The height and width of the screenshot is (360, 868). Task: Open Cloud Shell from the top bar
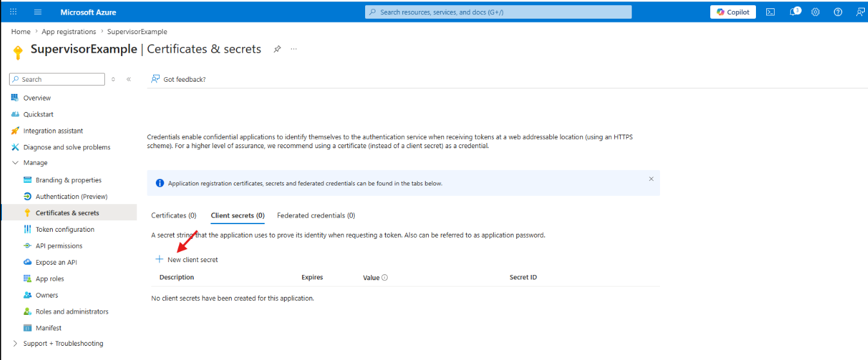[770, 12]
